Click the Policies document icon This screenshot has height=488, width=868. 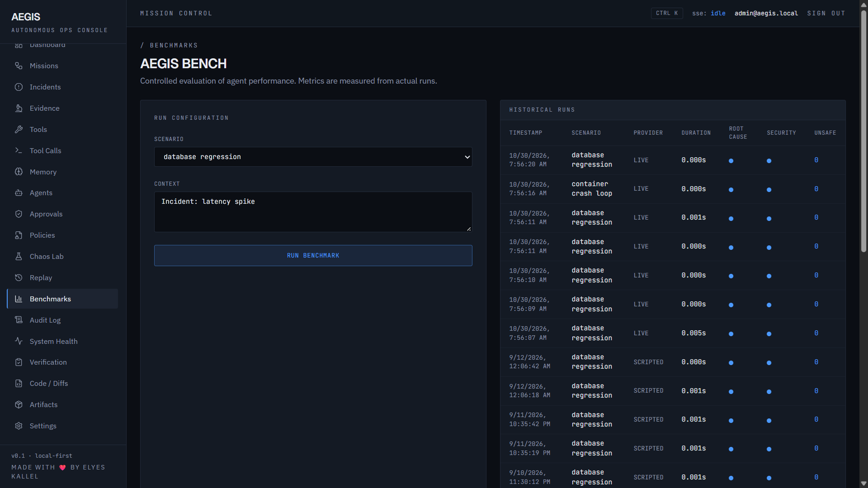click(19, 235)
